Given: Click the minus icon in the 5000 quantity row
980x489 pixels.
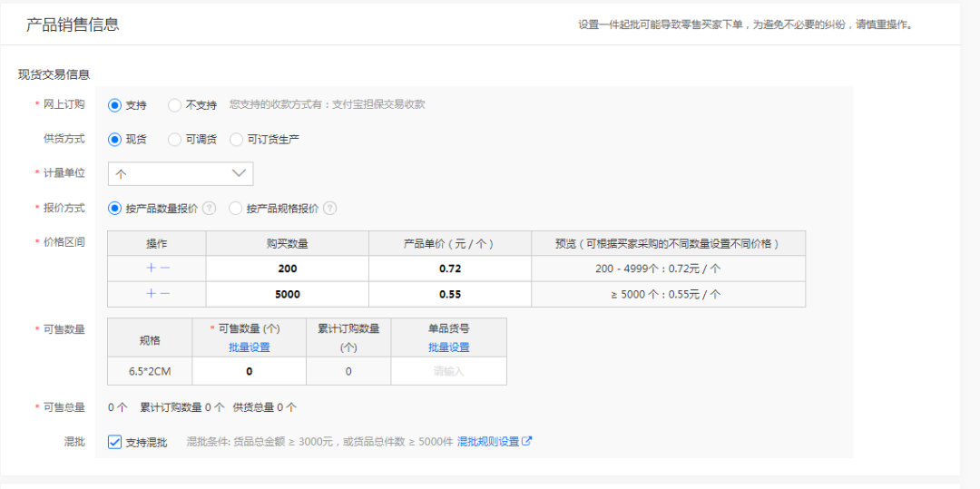Looking at the screenshot, I should point(165,294).
